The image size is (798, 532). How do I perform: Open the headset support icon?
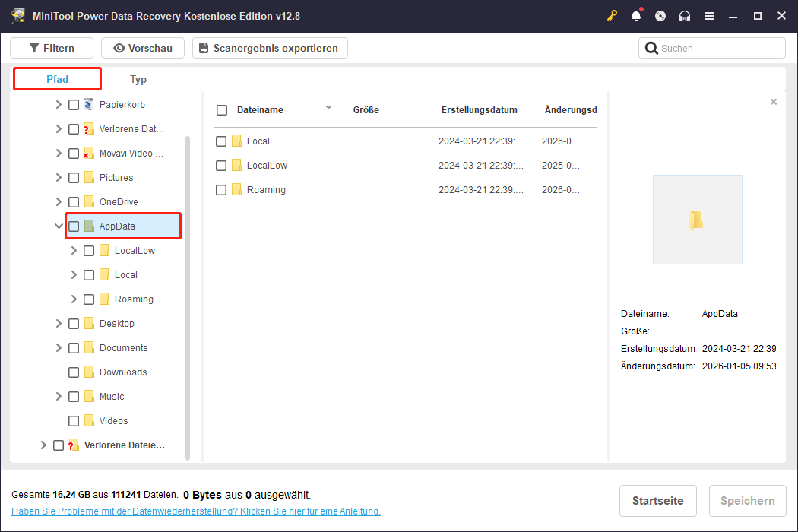[685, 15]
